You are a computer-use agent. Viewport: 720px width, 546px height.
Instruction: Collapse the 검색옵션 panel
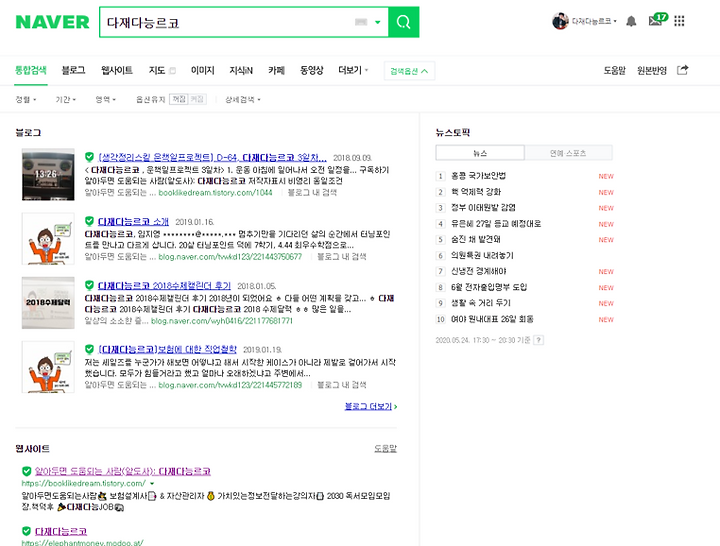[x=409, y=71]
